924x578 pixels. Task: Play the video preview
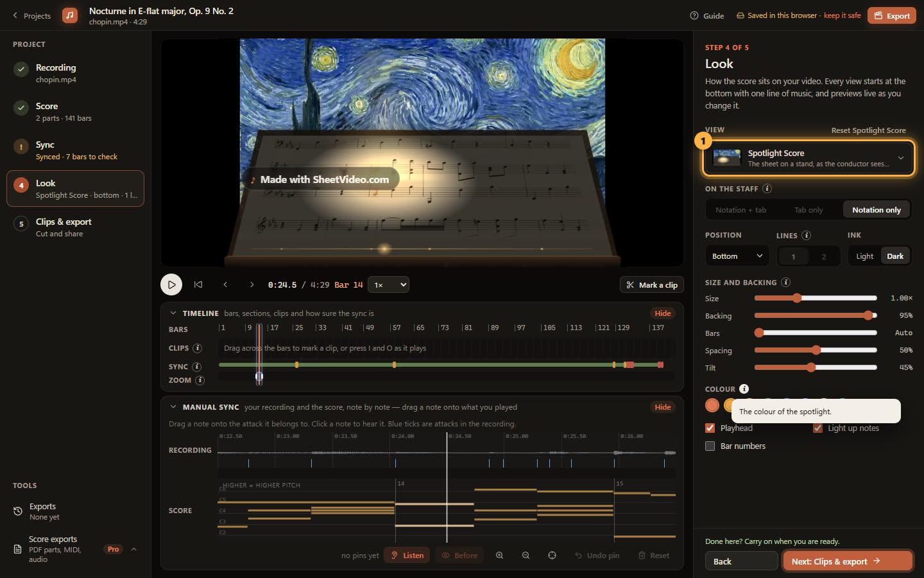[171, 285]
